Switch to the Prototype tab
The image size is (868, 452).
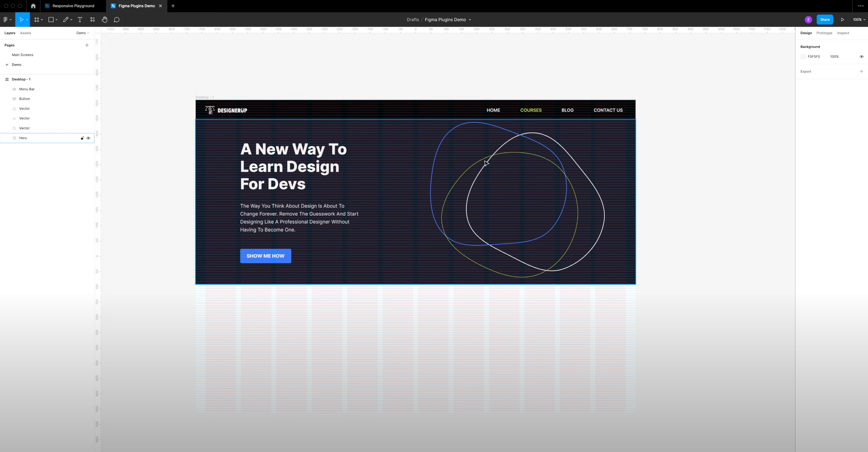[824, 33]
